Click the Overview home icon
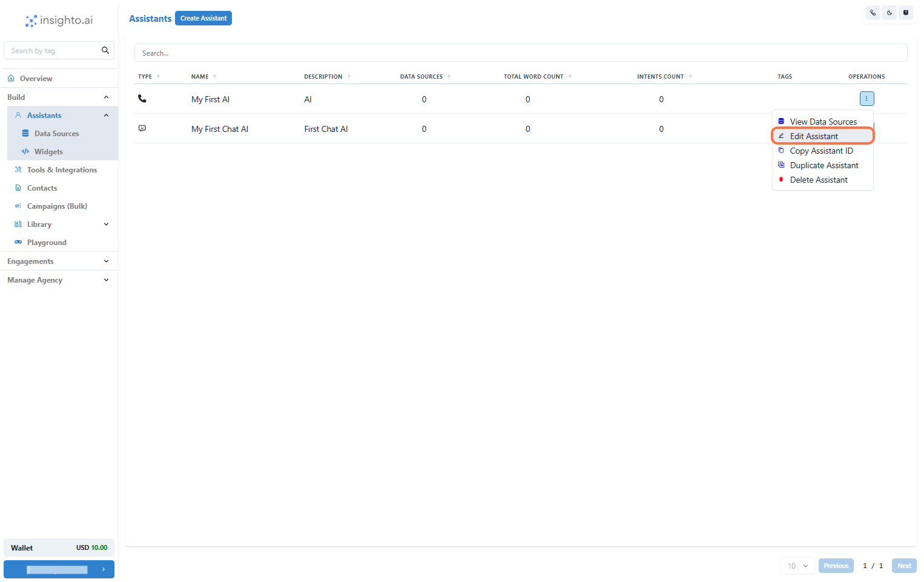924x582 pixels. click(x=11, y=79)
